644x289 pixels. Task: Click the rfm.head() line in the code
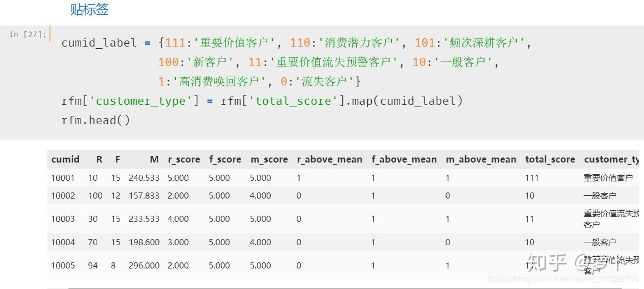(x=96, y=120)
